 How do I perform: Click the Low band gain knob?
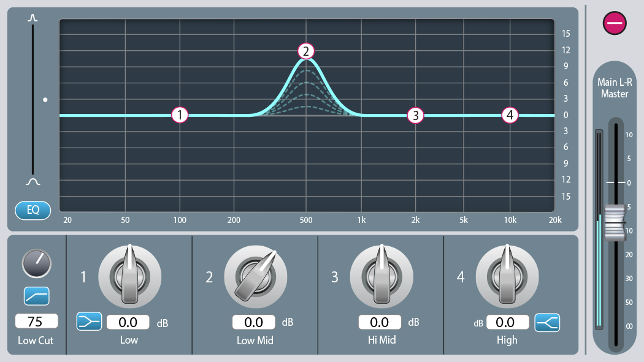130,276
